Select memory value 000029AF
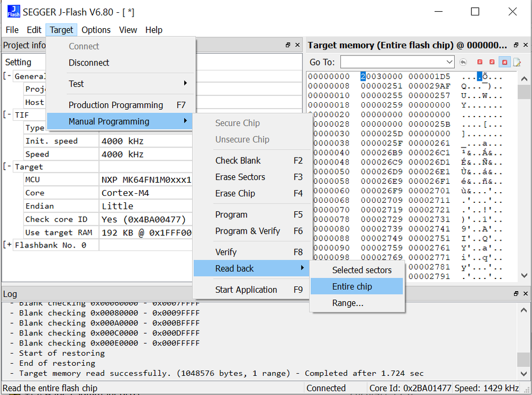532x395 pixels. (x=429, y=86)
